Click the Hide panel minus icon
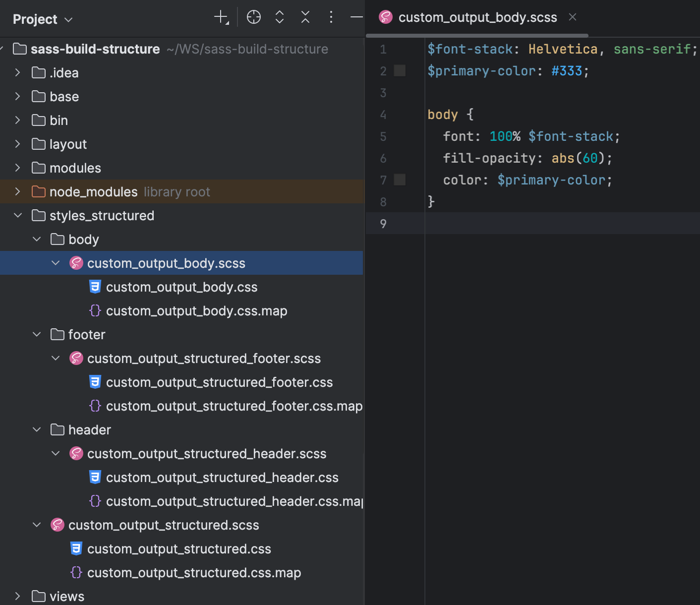The image size is (700, 605). [356, 16]
